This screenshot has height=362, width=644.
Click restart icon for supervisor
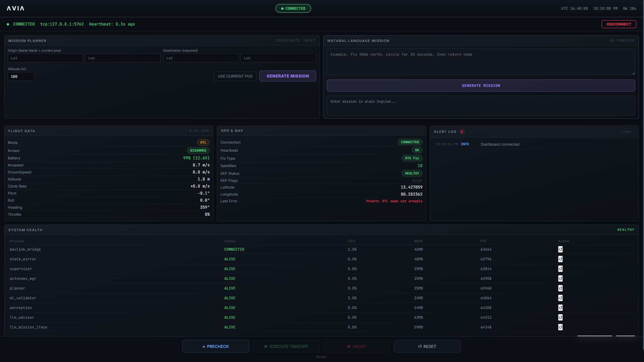coord(560,269)
